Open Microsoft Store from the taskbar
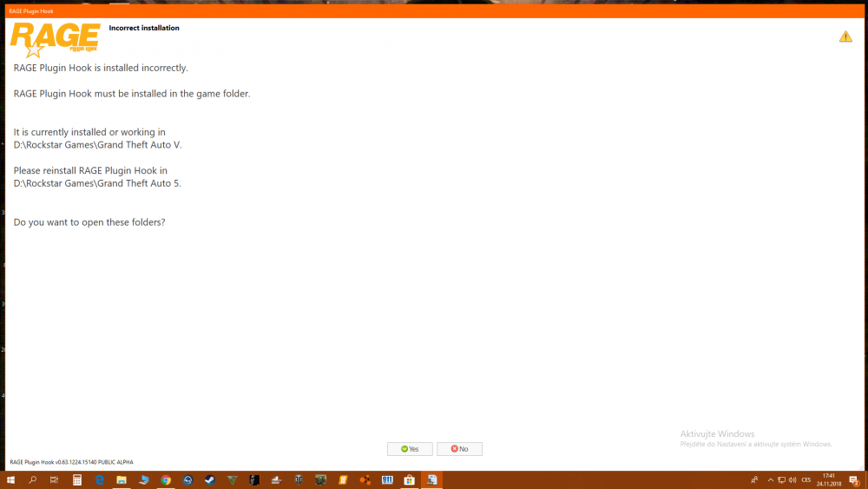 click(409, 480)
